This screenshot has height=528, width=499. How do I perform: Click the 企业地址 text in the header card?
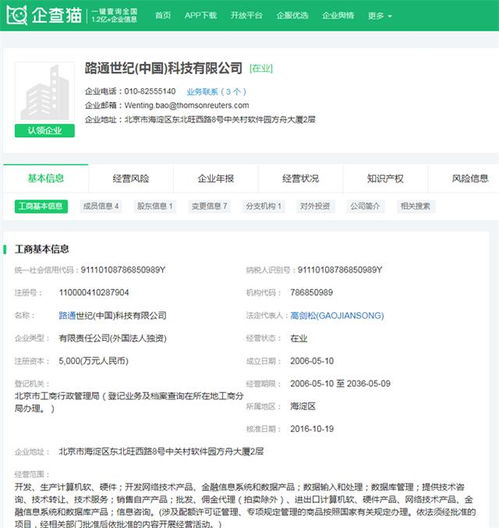click(200, 120)
